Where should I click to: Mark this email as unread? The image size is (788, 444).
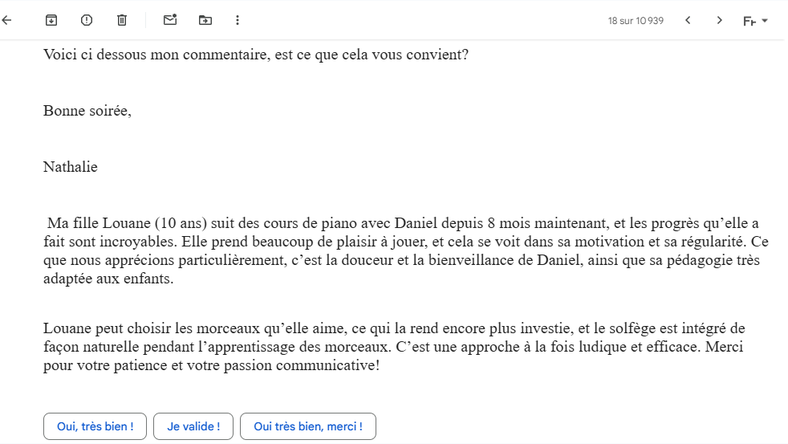(x=170, y=20)
